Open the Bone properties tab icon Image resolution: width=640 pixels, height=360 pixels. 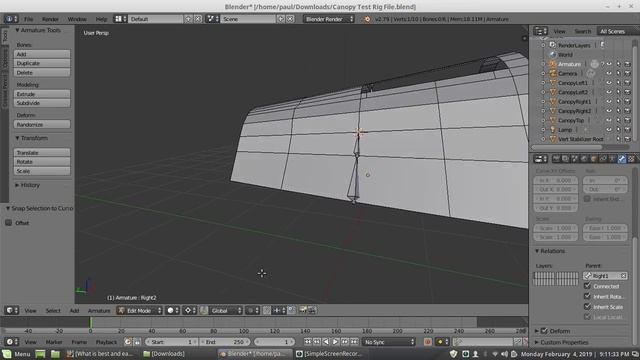click(x=621, y=159)
